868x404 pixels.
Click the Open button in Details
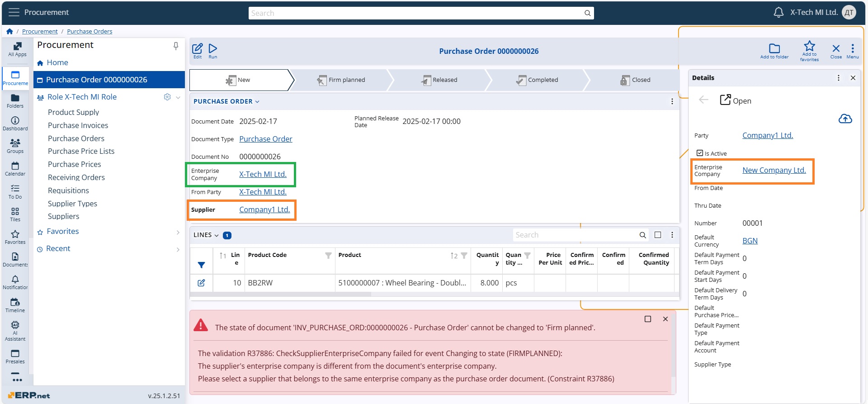[736, 100]
